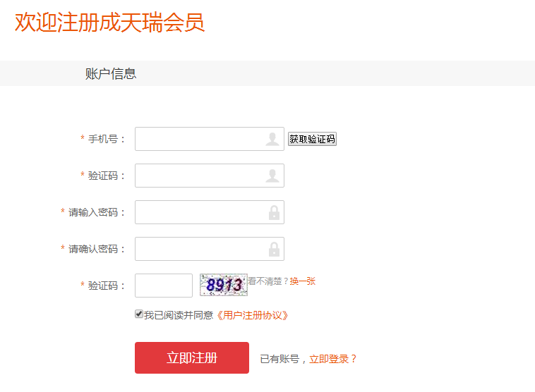Image resolution: width=535 pixels, height=392 pixels.
Task: Click the 获取验证码 button
Action: coord(312,139)
